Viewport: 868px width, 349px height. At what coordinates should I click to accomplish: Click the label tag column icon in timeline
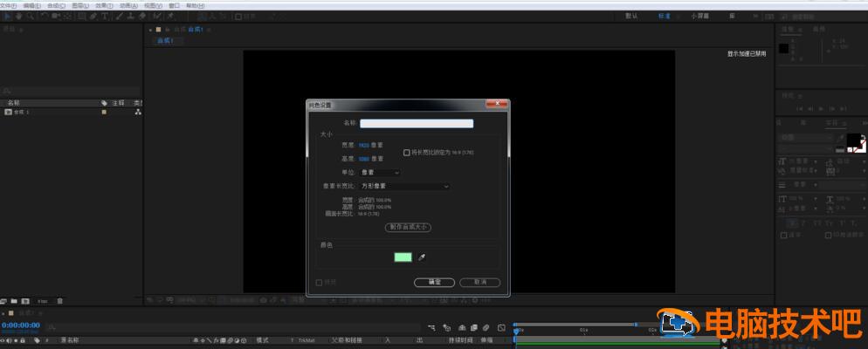37,340
